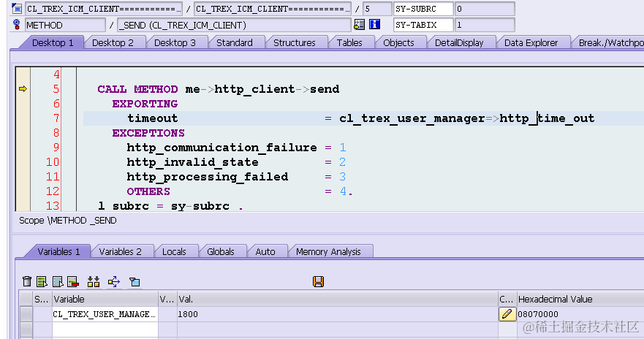This screenshot has height=339, width=644.
Task: Click the icon with two down arrows
Action: click(x=94, y=281)
